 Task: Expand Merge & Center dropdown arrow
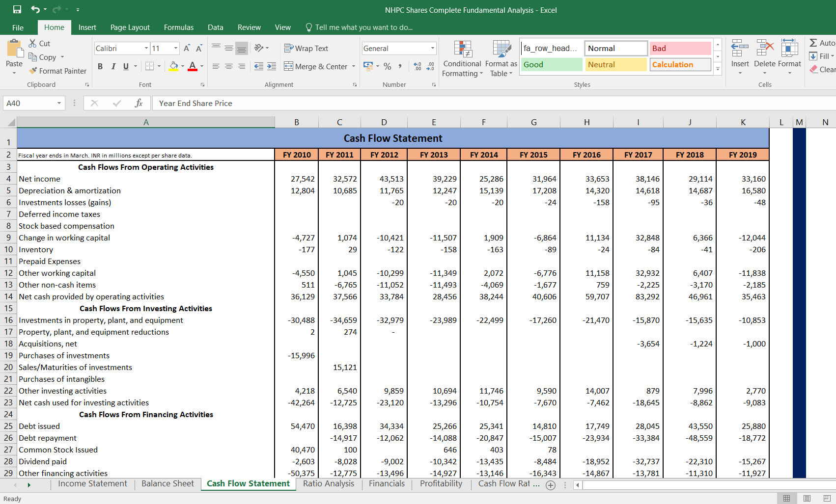point(354,66)
